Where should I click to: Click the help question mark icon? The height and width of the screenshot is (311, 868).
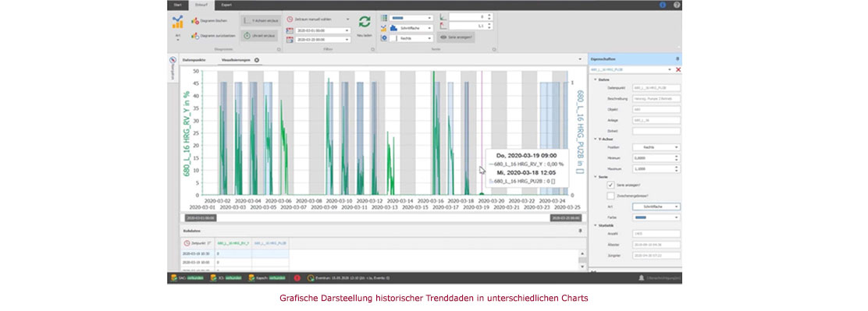(677, 5)
